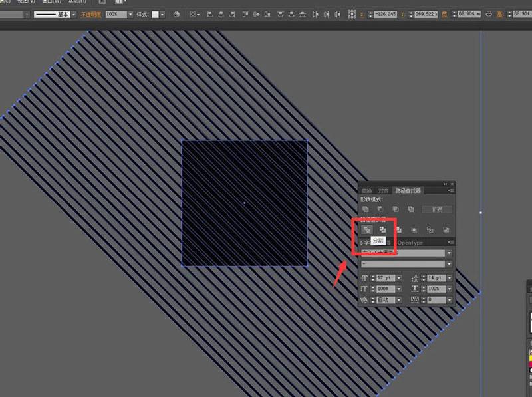The width and height of the screenshot is (532, 397).
Task: Click the Divide pathfinder icon
Action: 366,229
